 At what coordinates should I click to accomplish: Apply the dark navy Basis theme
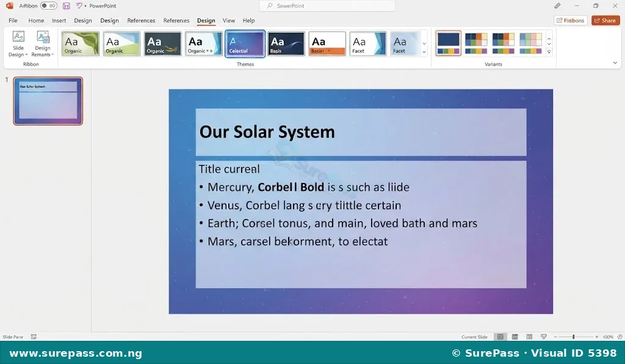pyautogui.click(x=286, y=43)
